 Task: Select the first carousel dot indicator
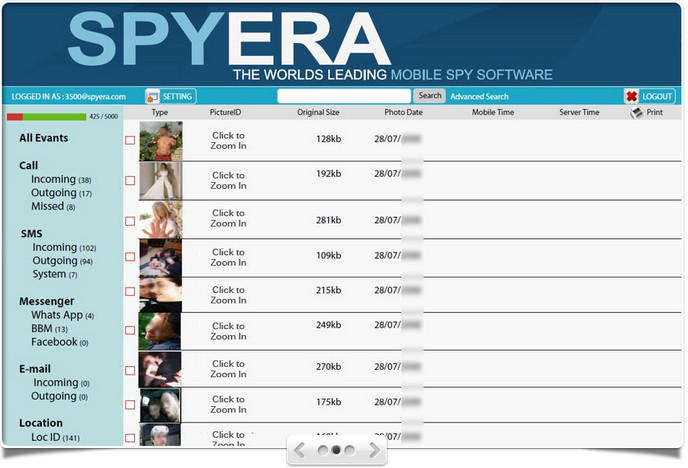pyautogui.click(x=323, y=451)
